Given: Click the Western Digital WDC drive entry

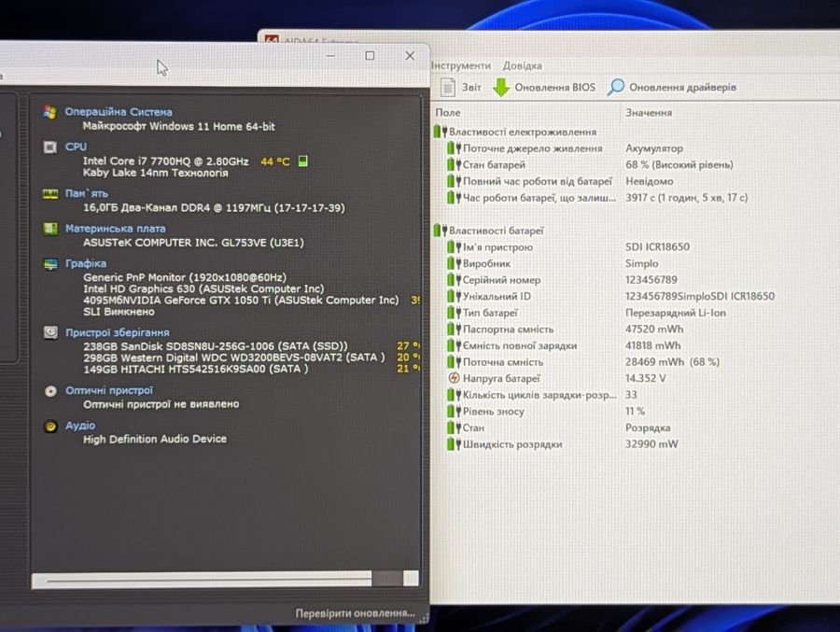Looking at the screenshot, I should [234, 358].
